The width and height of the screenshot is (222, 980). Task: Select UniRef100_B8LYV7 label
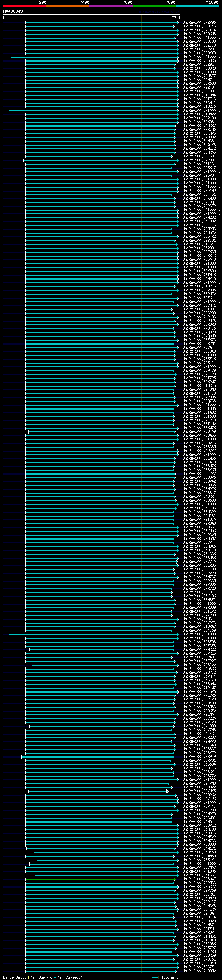[199, 473]
